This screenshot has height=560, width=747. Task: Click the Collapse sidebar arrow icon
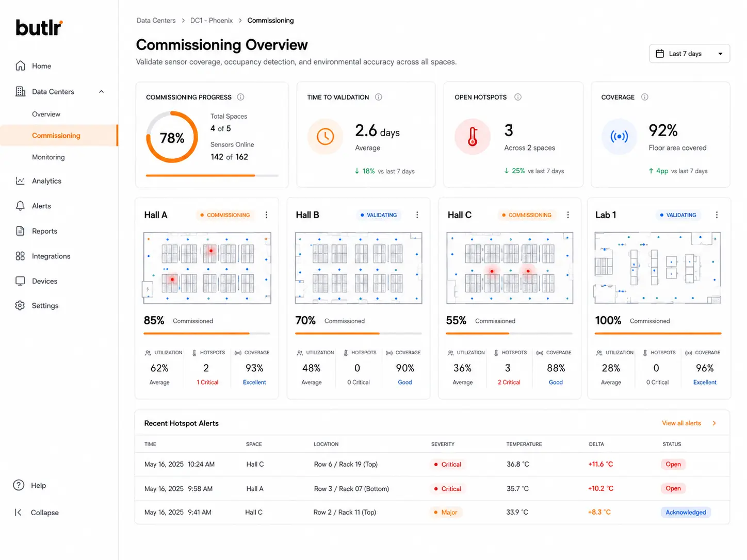[x=18, y=512]
